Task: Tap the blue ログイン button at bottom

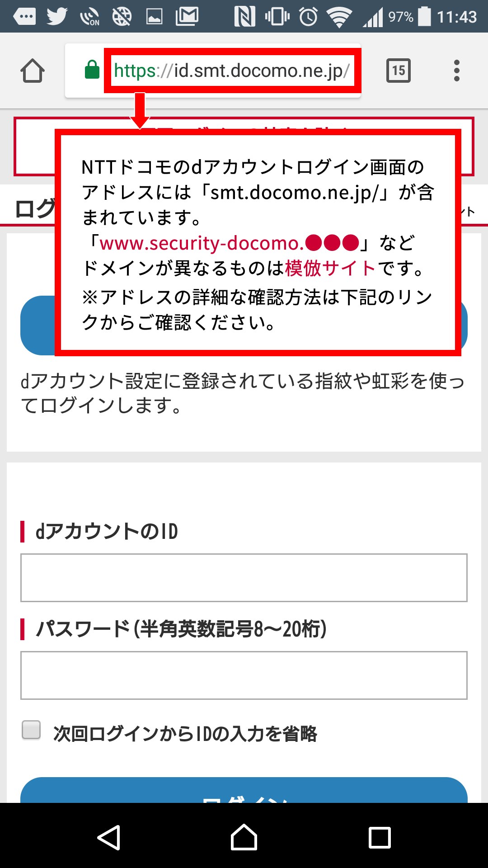Action: pos(244,790)
